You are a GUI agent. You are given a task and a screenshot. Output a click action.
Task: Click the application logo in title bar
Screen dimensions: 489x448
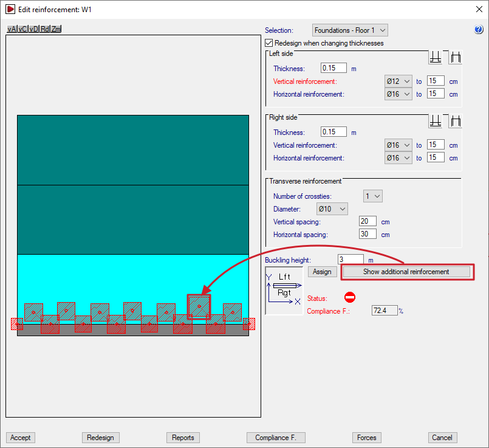10,9
